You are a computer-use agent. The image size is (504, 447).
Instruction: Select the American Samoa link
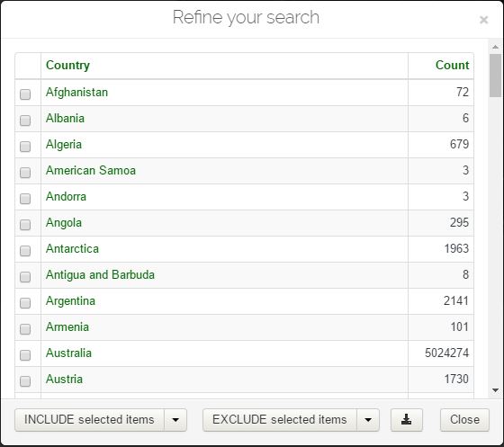(91, 171)
